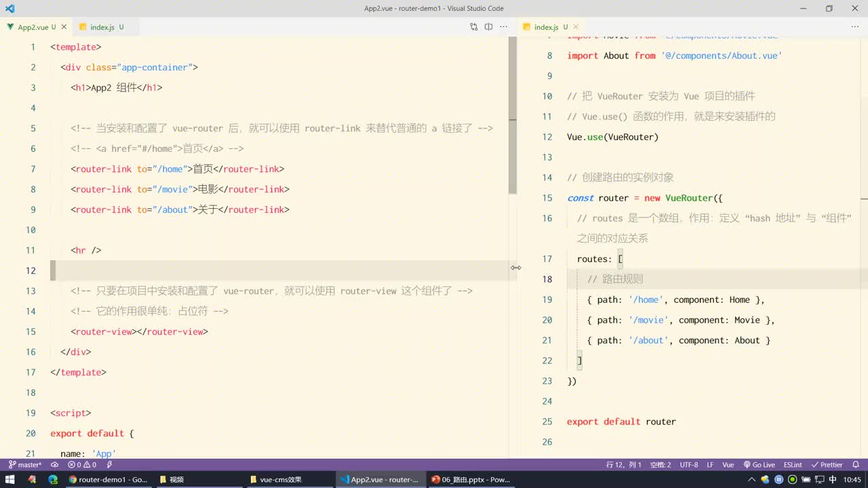Click the left editor vertical scrollbar thumb
Viewport: 868px width, 488px height.
[513, 115]
